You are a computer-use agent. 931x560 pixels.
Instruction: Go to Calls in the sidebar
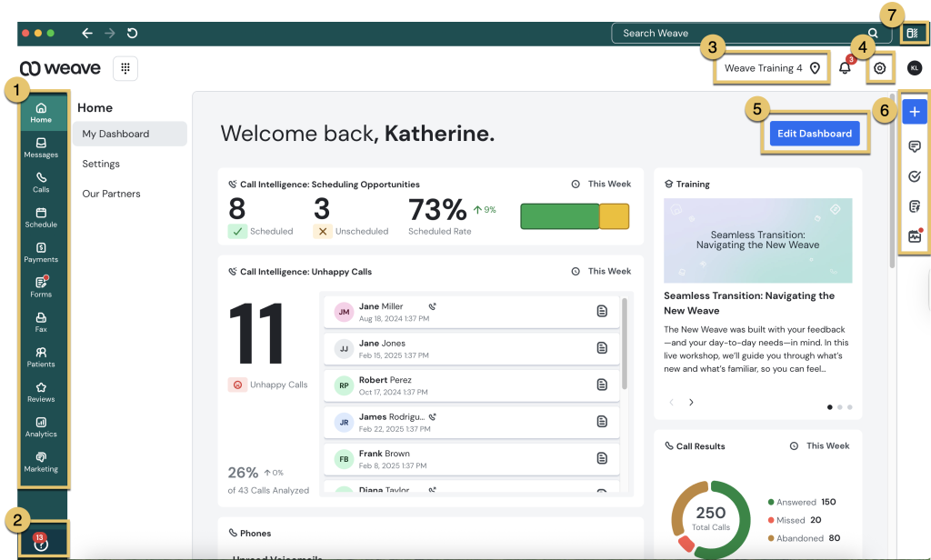[41, 183]
